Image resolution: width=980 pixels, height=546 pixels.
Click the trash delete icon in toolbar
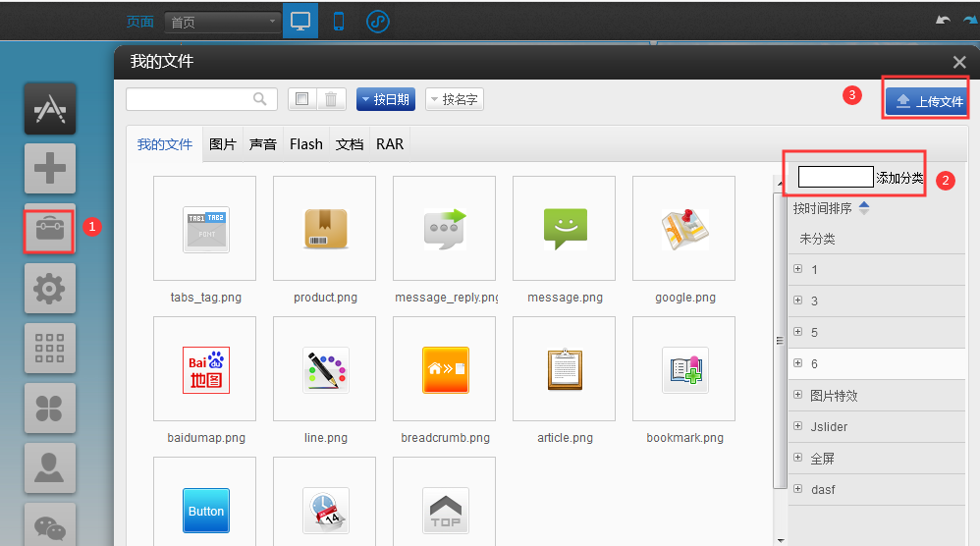(331, 99)
